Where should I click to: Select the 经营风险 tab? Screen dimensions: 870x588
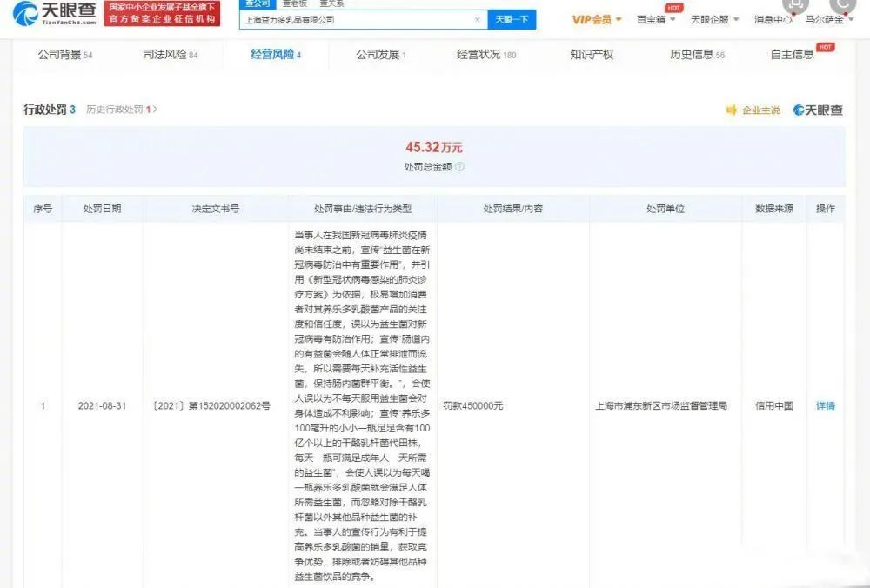click(276, 54)
